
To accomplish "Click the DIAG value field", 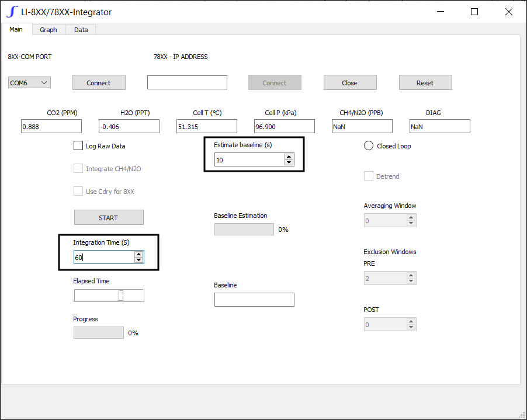I will tap(439, 126).
